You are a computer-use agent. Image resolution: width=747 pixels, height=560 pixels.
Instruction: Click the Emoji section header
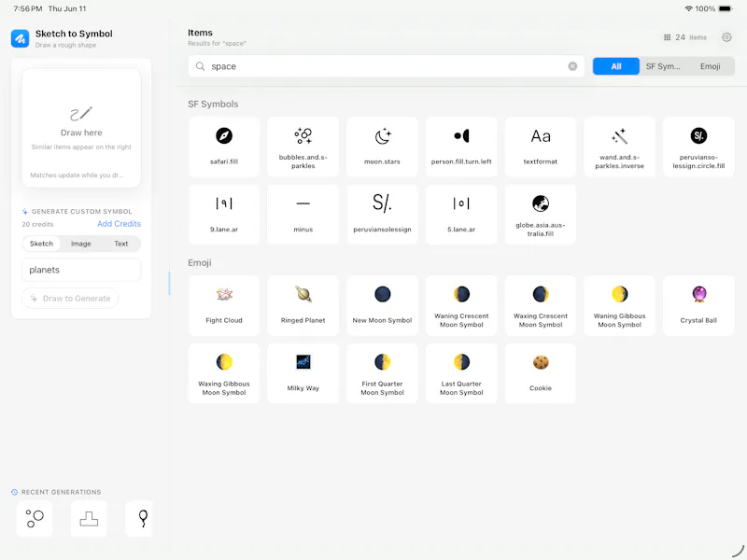(200, 263)
